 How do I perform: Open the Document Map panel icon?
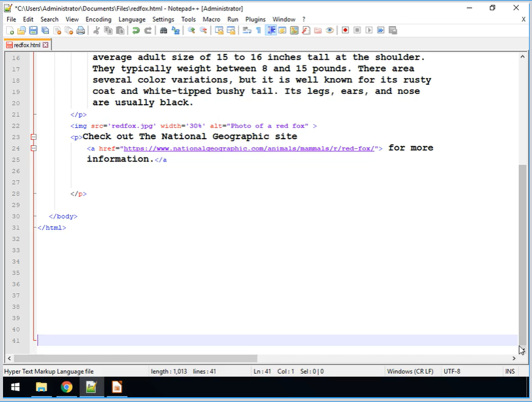click(x=294, y=30)
